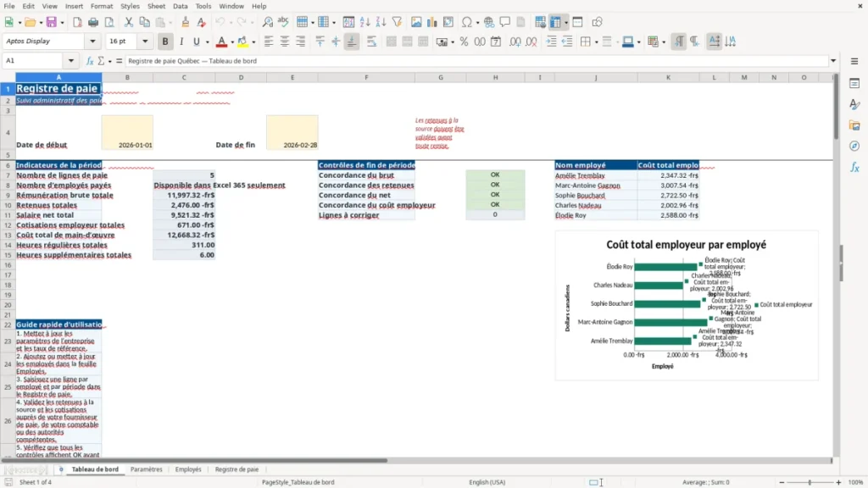Toggle Italic formatting
868x488 pixels.
(x=181, y=42)
